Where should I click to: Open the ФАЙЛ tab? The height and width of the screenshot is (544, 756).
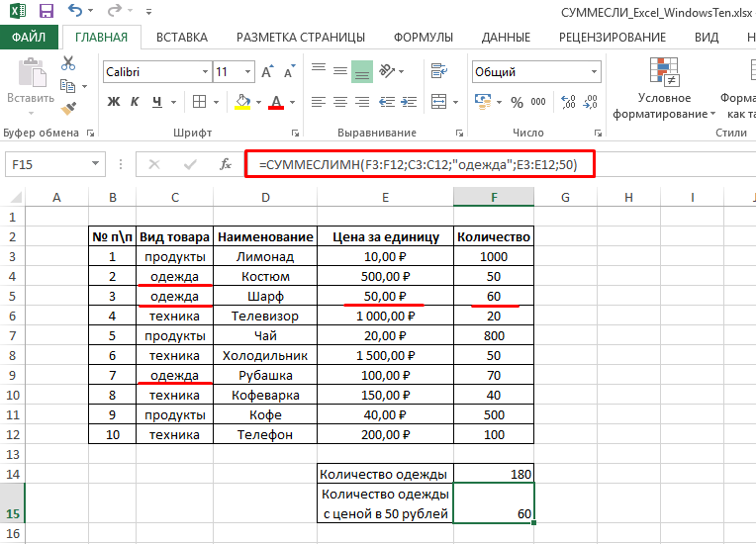pos(30,38)
